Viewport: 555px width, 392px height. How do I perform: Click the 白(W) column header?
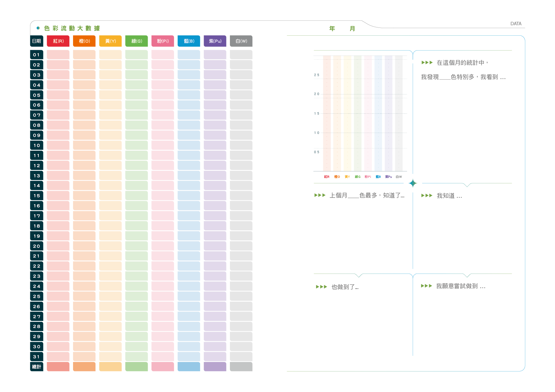click(x=241, y=41)
